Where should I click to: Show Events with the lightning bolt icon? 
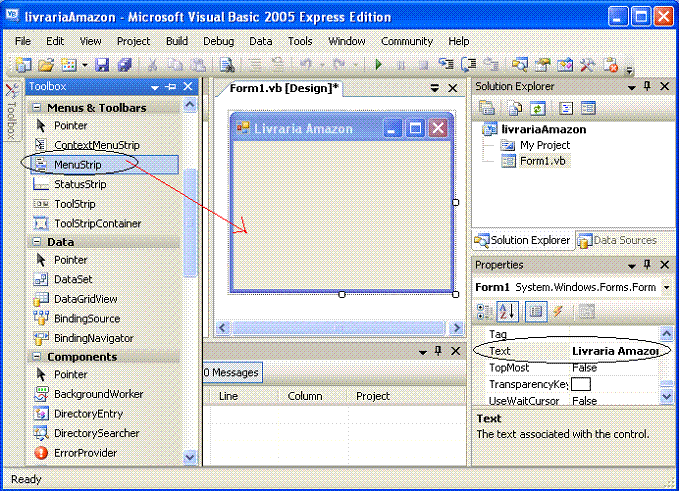click(x=558, y=311)
